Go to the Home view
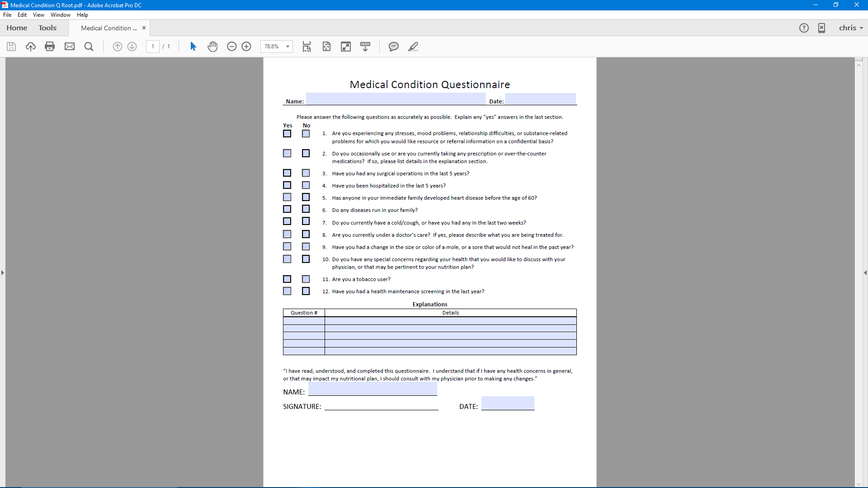This screenshot has width=868, height=488. [x=17, y=28]
